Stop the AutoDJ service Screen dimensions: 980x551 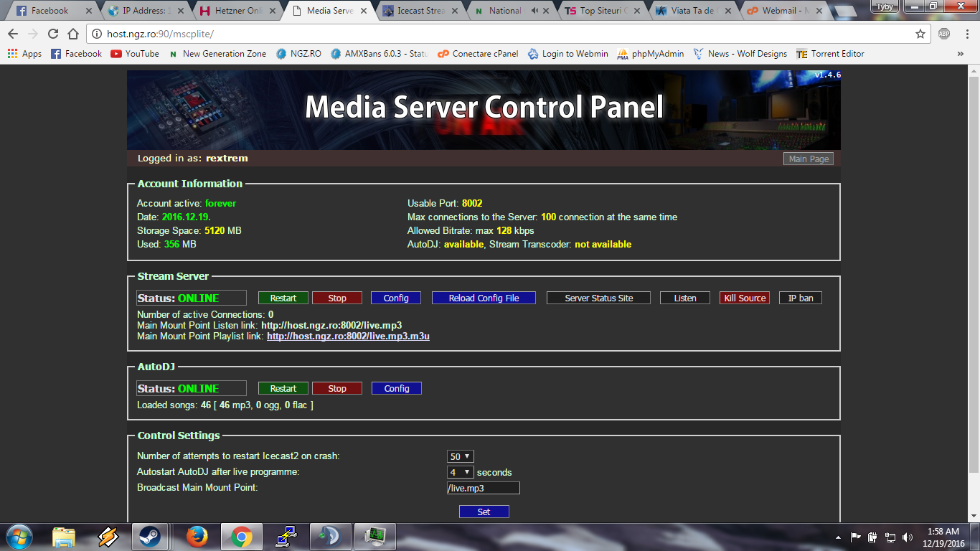337,389
